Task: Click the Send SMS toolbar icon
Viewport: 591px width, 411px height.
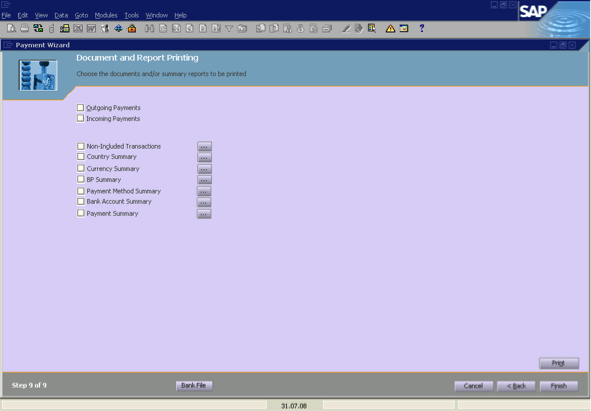Action: 52,28
